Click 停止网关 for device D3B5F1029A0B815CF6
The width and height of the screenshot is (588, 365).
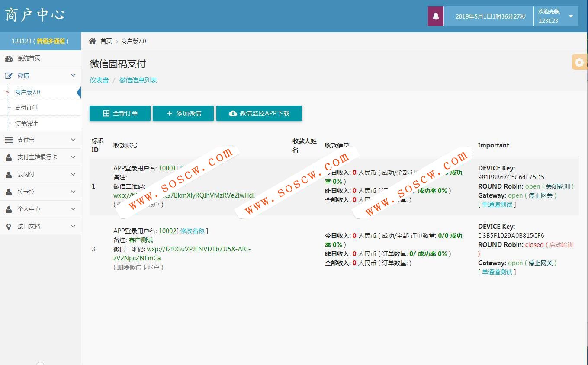[x=540, y=263]
